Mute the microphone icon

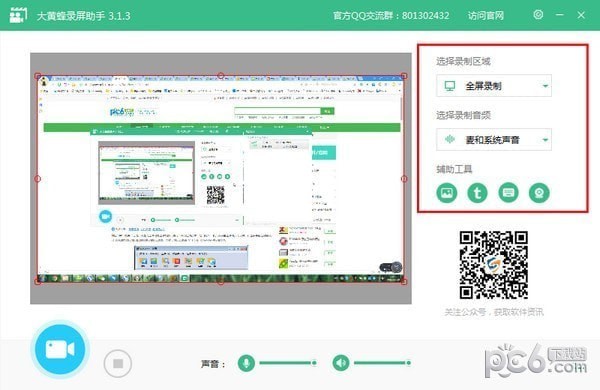coord(246,362)
